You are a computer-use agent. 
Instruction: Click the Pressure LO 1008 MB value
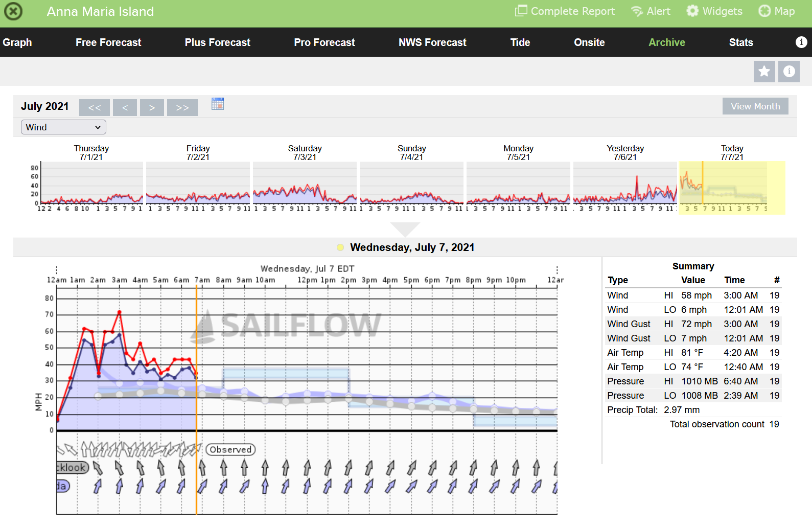(x=700, y=396)
